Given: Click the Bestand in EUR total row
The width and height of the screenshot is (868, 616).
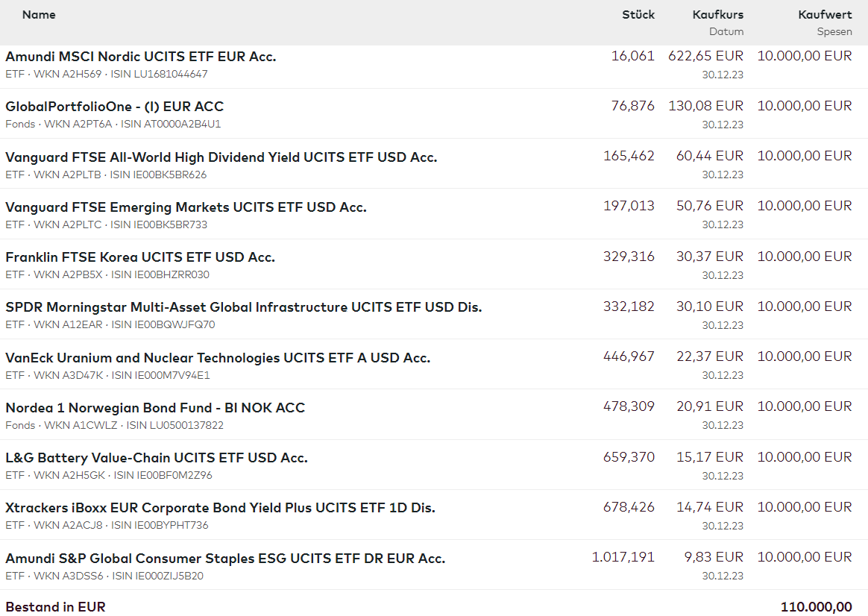Looking at the screenshot, I should (x=56, y=607).
